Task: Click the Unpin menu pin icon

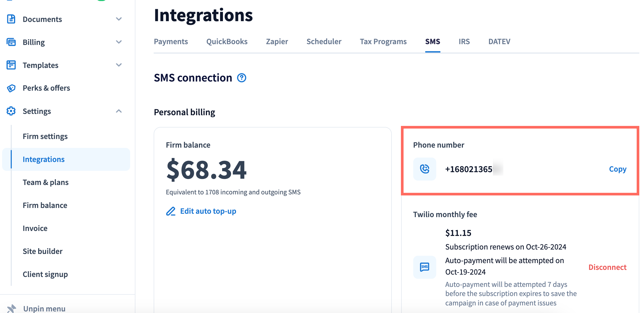Action: coord(11,308)
